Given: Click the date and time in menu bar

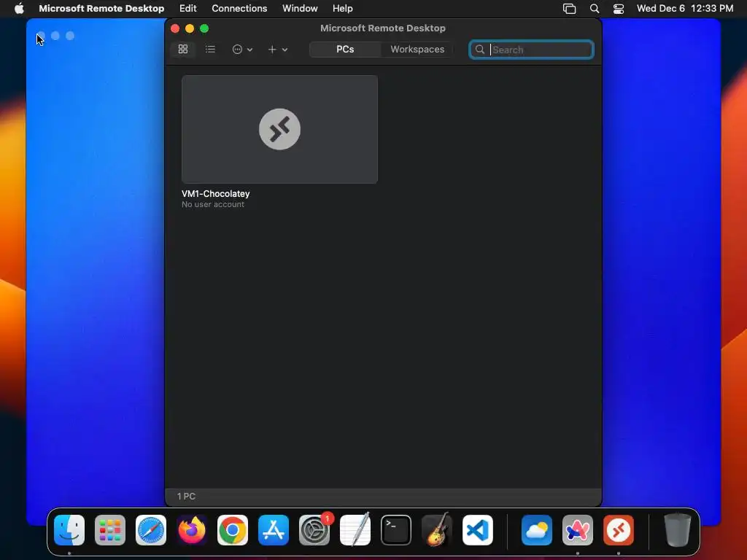Looking at the screenshot, I should point(684,9).
